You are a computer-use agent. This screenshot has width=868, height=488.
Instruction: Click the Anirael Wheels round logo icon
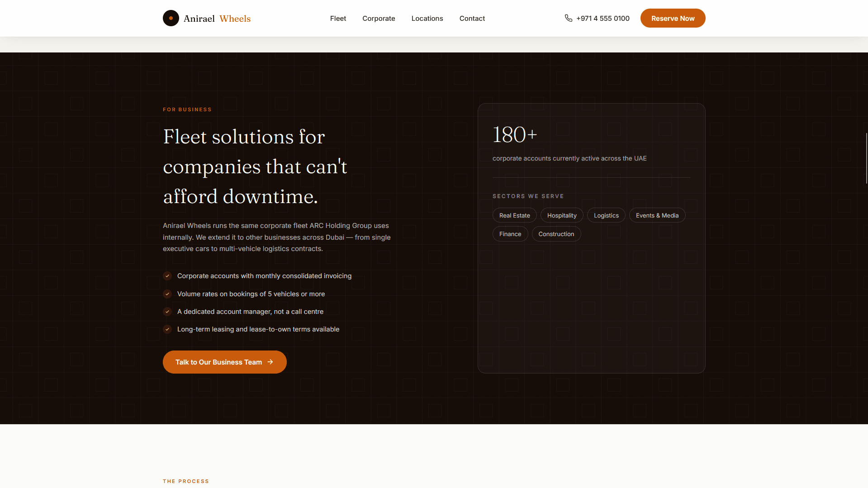pos(171,18)
